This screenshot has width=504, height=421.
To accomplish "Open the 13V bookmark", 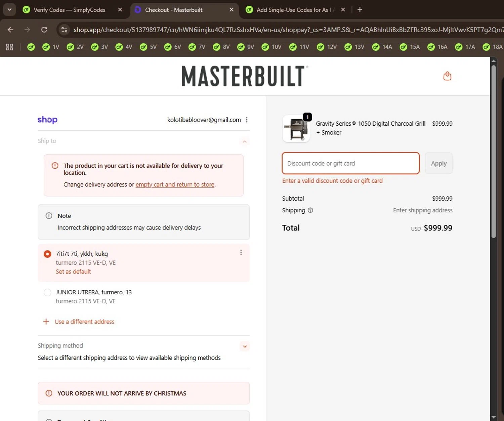I will pos(354,47).
